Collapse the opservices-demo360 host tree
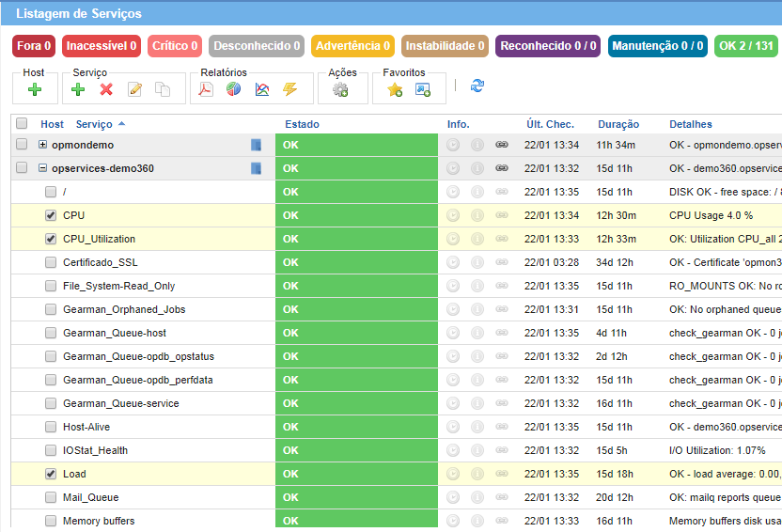Image resolution: width=782 pixels, height=532 pixels. tap(42, 168)
